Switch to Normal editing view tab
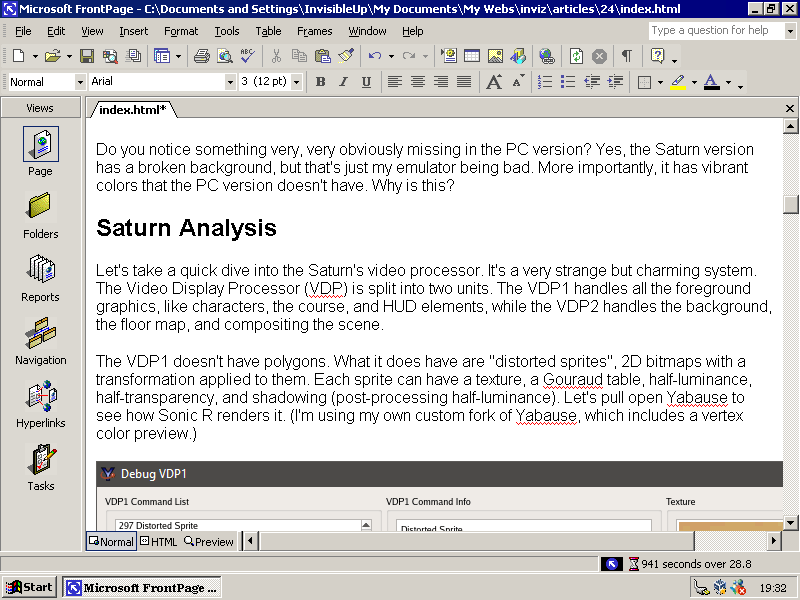The image size is (800, 600). [111, 541]
